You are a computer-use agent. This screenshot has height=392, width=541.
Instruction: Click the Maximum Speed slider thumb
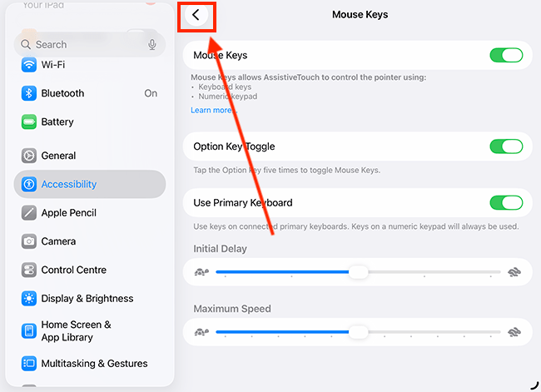pyautogui.click(x=358, y=332)
